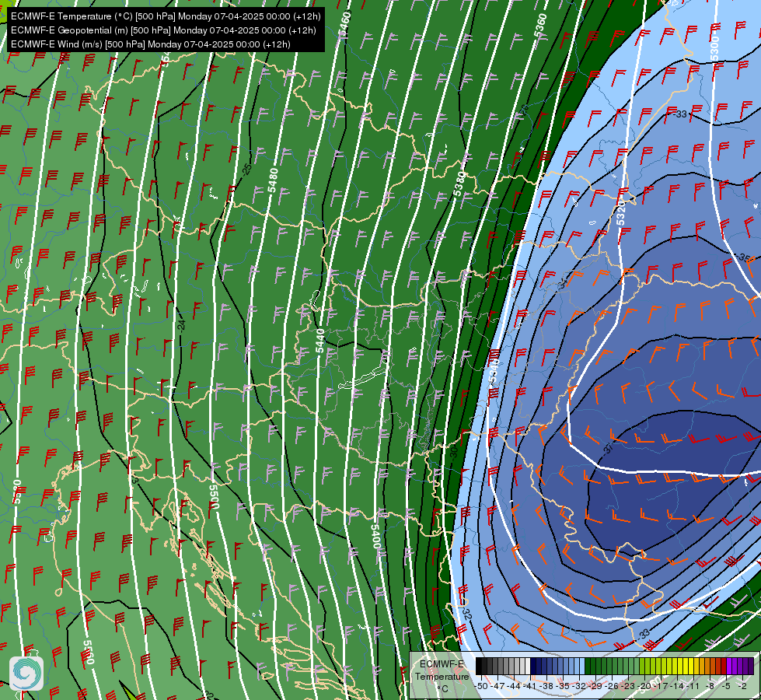Select the ECMWF-E Geopotential 500 hPa header line
This screenshot has width=761, height=700.
(163, 30)
